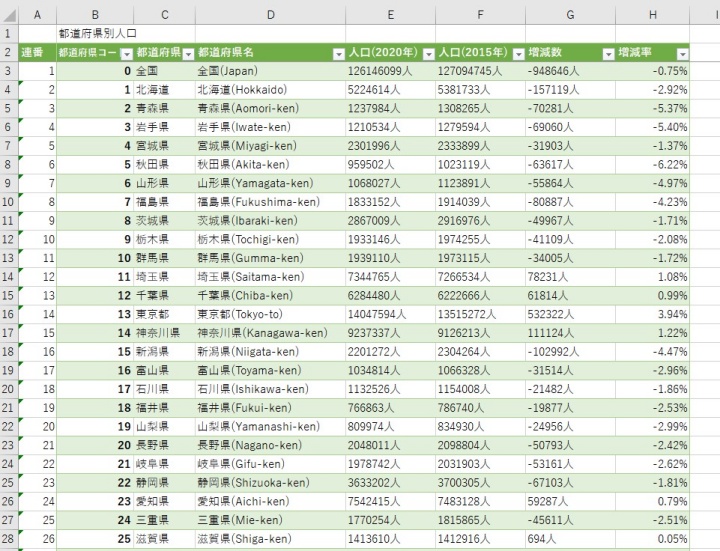Select cell 群馬県(Gumma-ken)
The image size is (720, 551).
[x=270, y=259]
